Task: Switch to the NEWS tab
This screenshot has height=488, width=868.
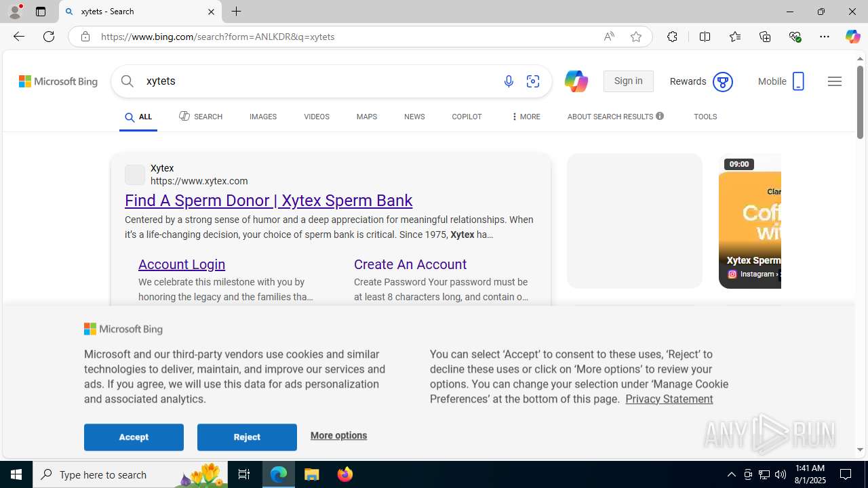Action: click(414, 117)
